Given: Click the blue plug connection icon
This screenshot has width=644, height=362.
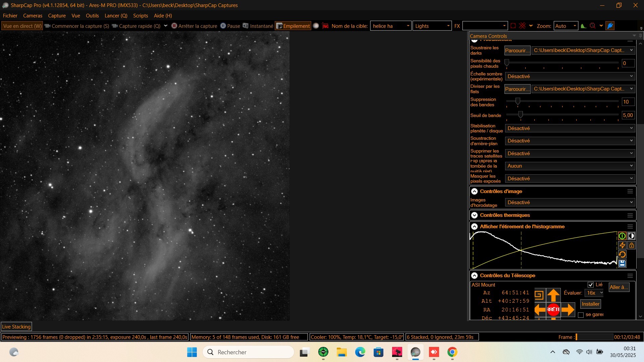Looking at the screenshot, I should tap(610, 26).
